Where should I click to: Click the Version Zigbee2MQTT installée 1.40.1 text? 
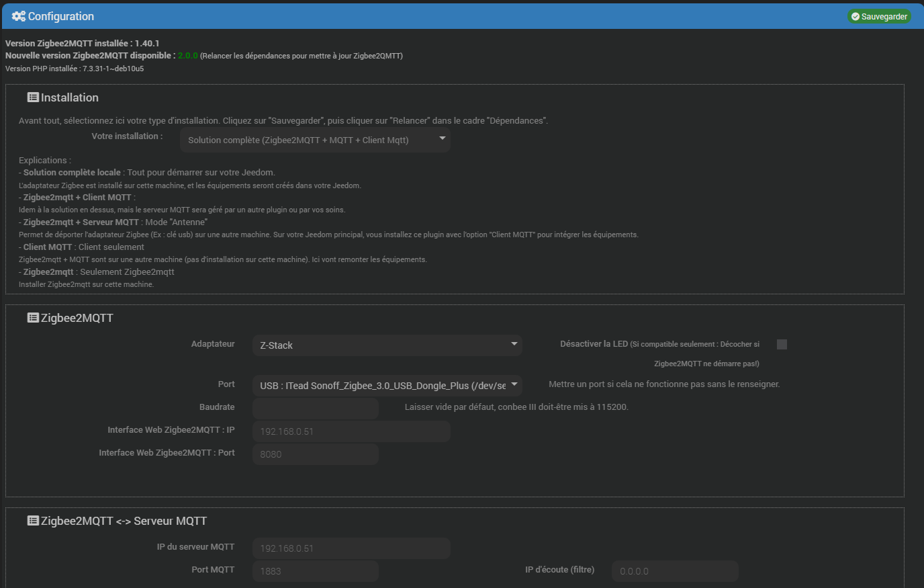83,43
